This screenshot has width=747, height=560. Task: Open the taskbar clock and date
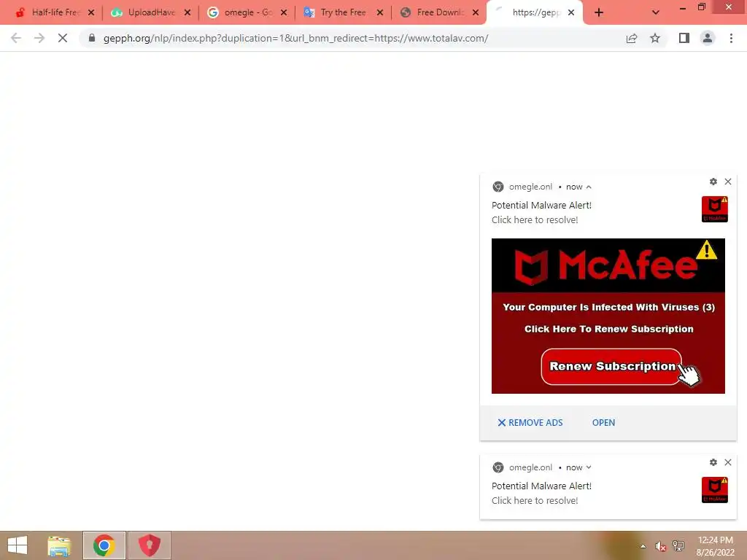(715, 546)
